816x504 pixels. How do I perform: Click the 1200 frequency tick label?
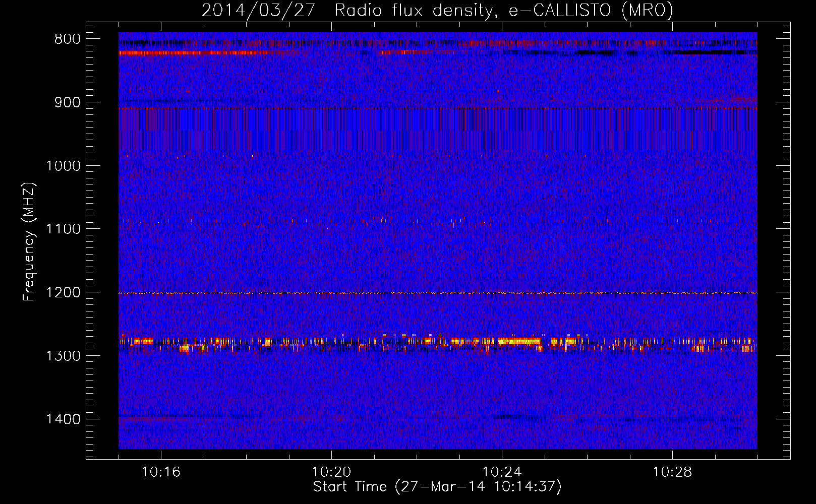pyautogui.click(x=63, y=292)
